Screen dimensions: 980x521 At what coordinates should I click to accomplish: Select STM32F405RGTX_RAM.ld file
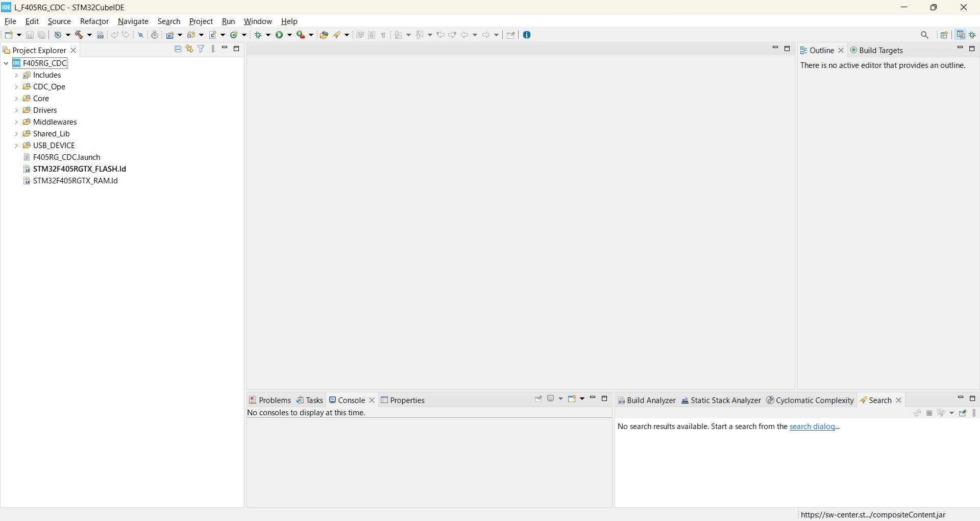tap(76, 181)
